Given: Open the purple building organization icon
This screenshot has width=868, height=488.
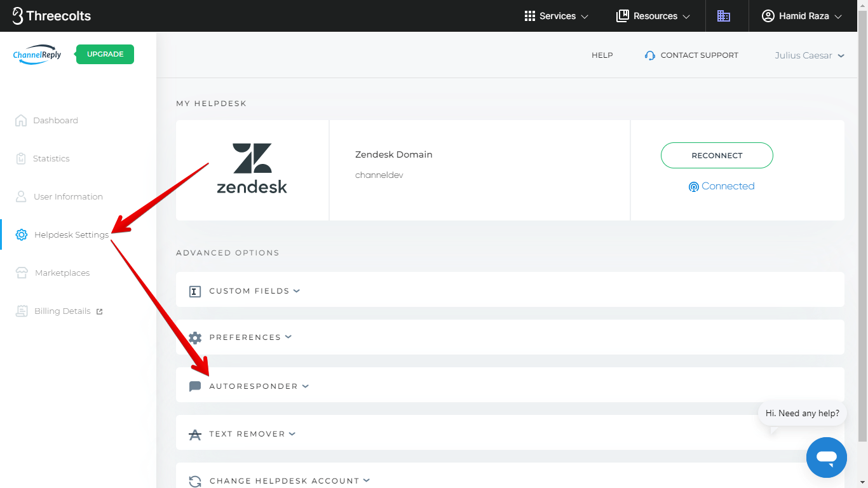Looking at the screenshot, I should [x=724, y=16].
